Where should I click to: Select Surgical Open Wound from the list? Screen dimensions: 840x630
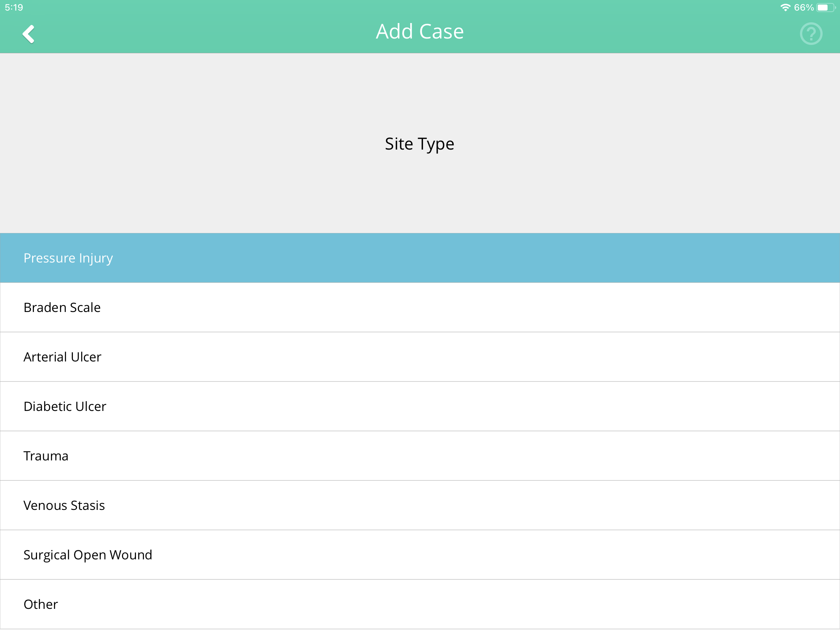(x=420, y=555)
